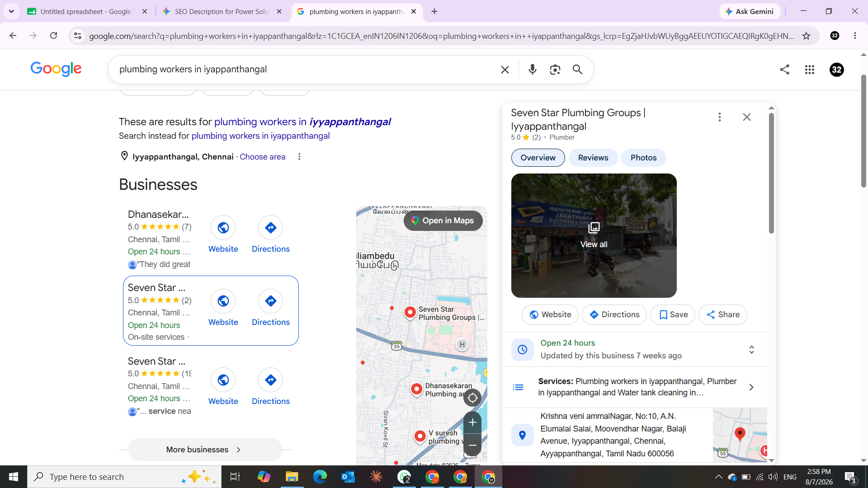This screenshot has height=488, width=868.
Task: Click Directions button in business panel
Action: (614, 314)
